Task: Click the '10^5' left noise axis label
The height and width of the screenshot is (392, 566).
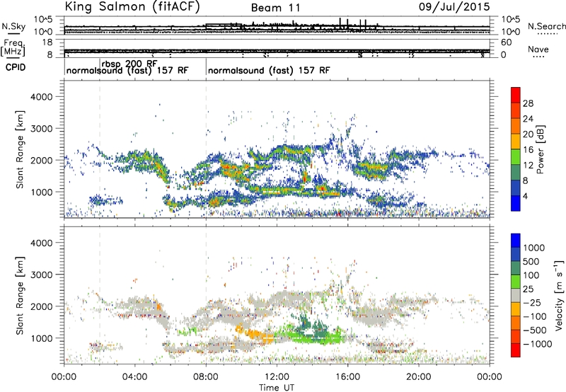Action: (x=43, y=19)
